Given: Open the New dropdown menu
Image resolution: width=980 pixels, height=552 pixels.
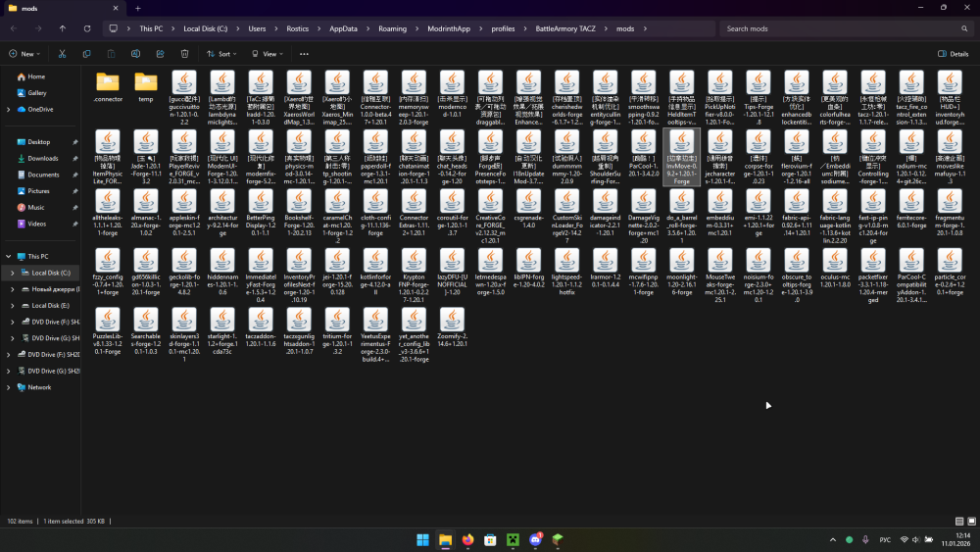Looking at the screenshot, I should tap(24, 54).
